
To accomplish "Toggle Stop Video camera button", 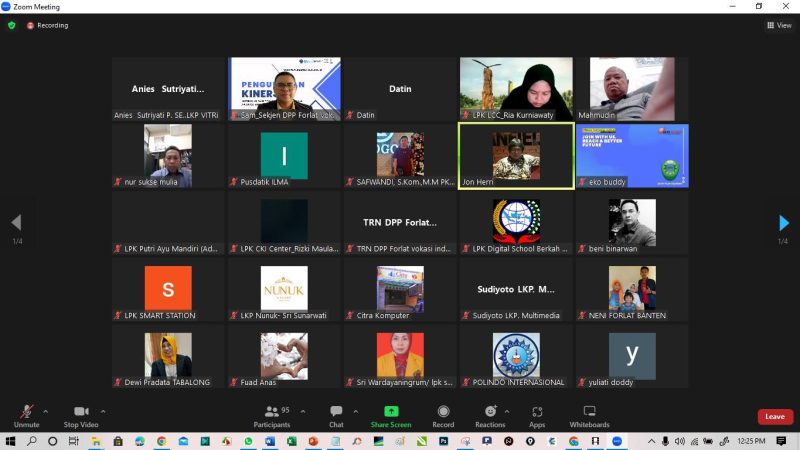I will point(80,414).
